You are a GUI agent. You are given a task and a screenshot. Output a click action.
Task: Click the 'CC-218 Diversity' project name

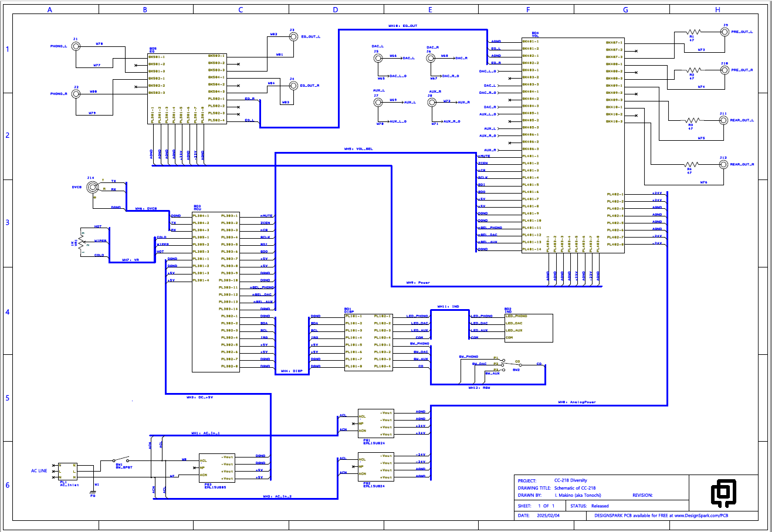pyautogui.click(x=571, y=480)
